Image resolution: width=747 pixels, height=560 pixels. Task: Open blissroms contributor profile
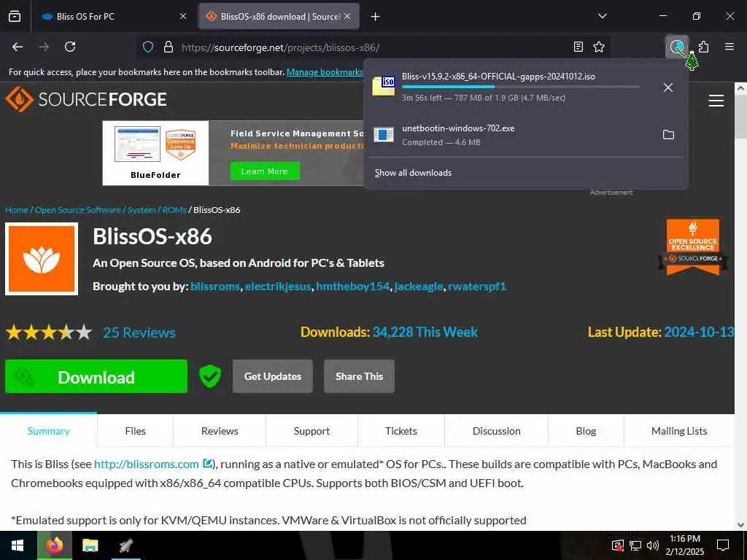[x=215, y=286]
